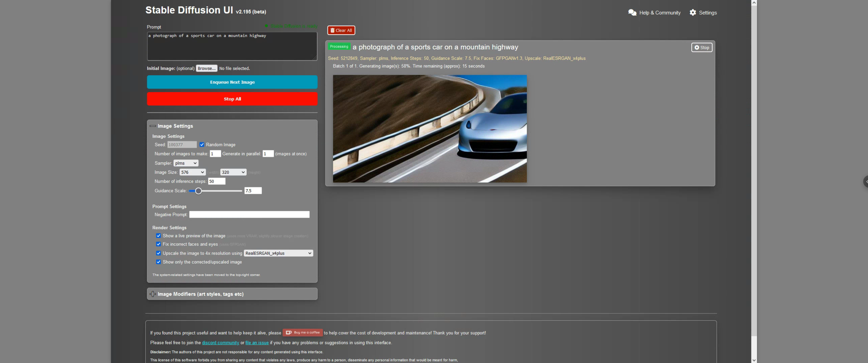
Task: Toggle Fix incorrect faces and eyes
Action: click(x=158, y=244)
